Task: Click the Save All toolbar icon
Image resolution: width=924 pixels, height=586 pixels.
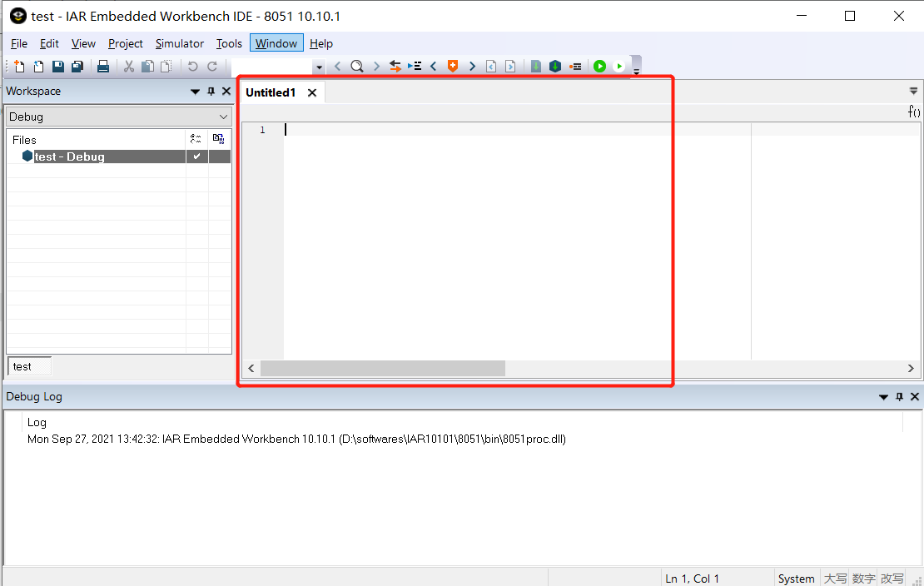Action: (77, 66)
